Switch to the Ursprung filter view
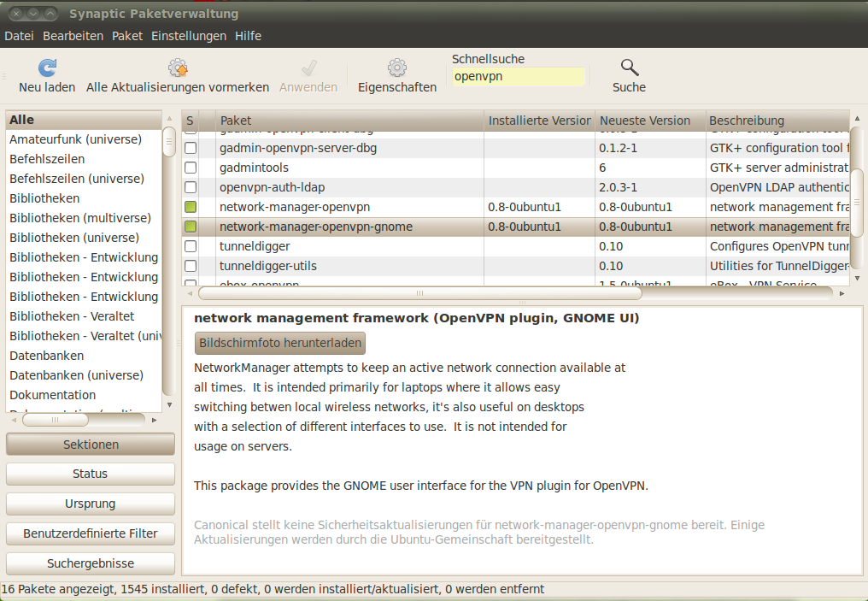This screenshot has height=601, width=868. pyautogui.click(x=91, y=504)
